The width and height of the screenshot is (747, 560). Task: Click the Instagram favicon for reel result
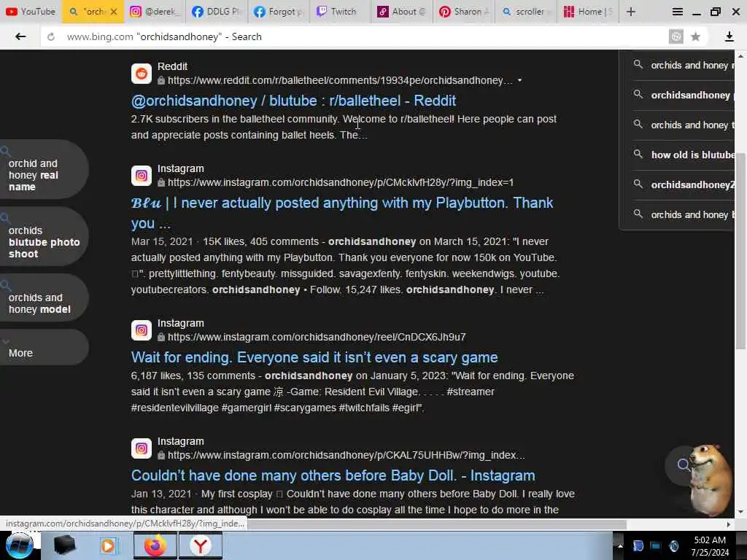142,330
